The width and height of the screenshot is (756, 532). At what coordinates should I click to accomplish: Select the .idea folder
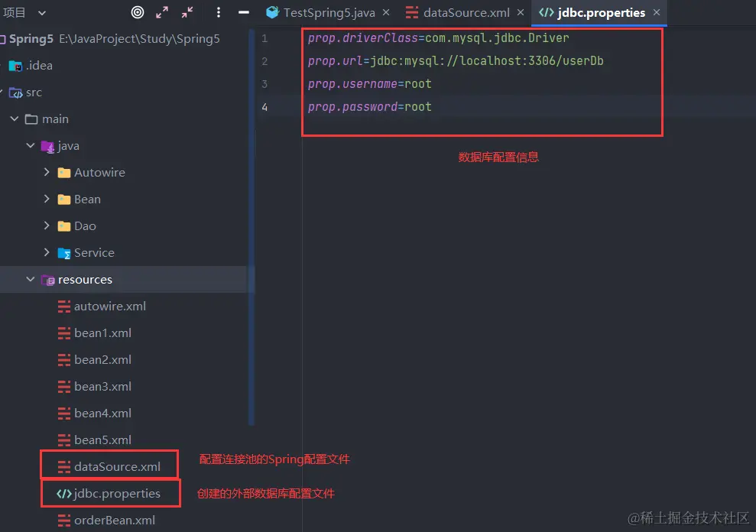click(39, 66)
